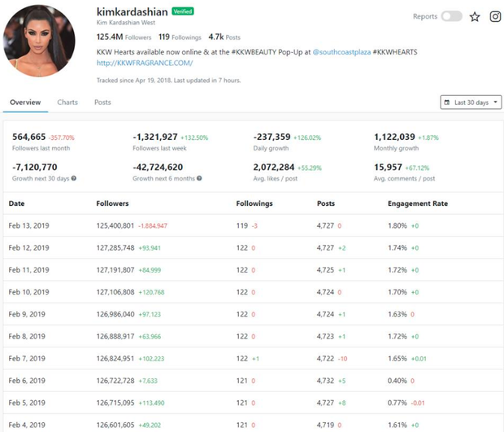
Task: Click follower count 127,106,808
Action: coord(115,292)
